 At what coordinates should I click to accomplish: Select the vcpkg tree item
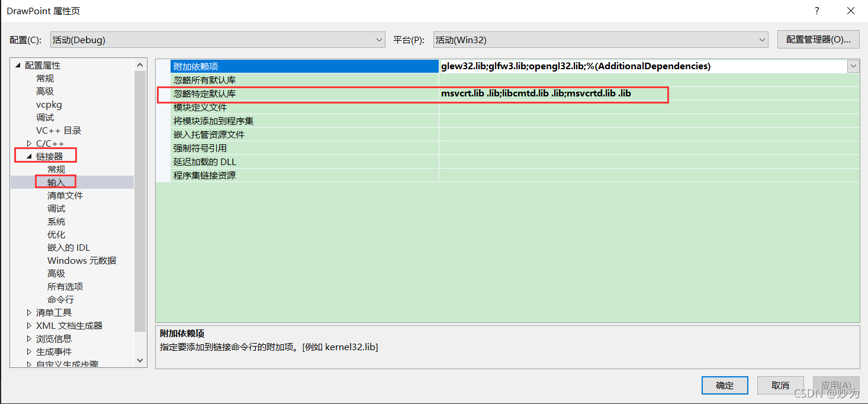(x=49, y=105)
